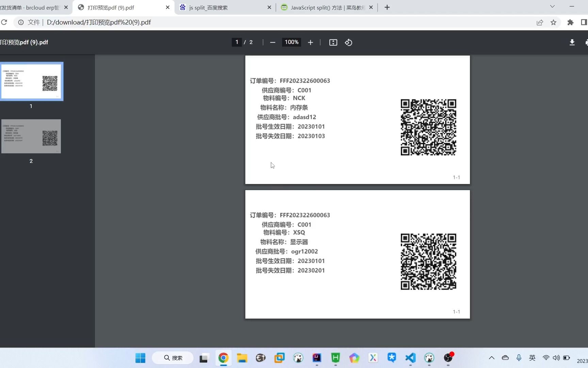
Task: Zoom in the PDF with plus button
Action: click(310, 42)
